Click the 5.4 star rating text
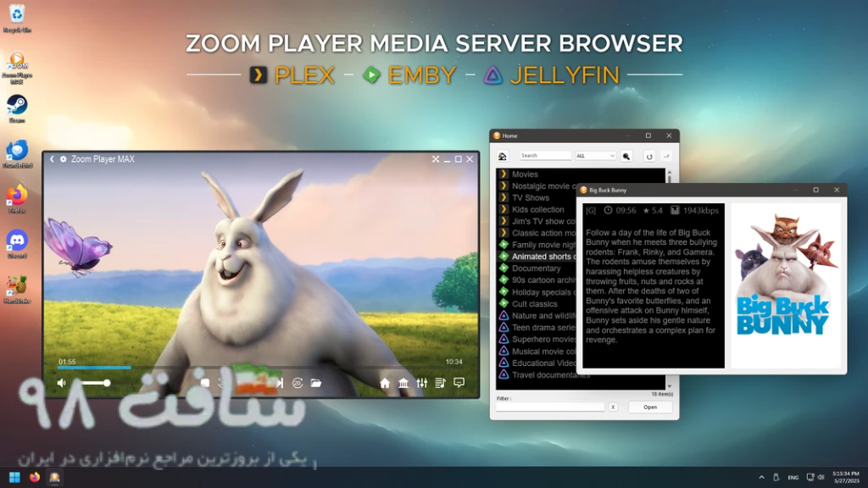The width and height of the screenshot is (868, 488). tap(657, 210)
